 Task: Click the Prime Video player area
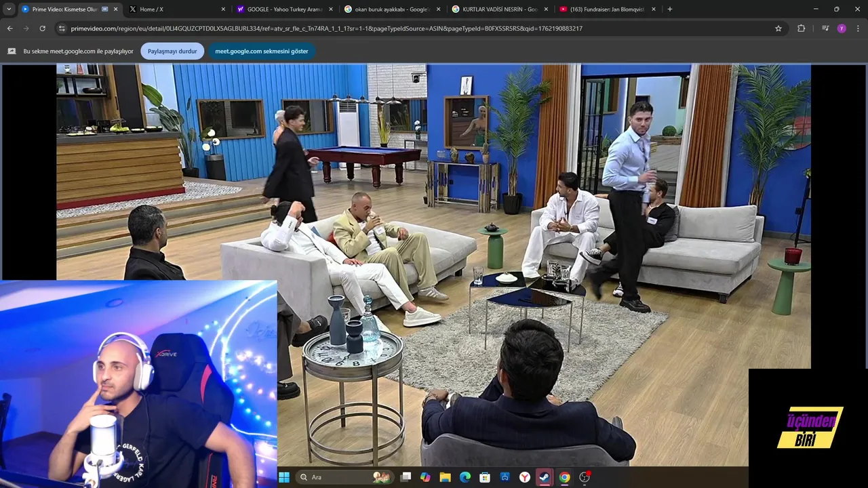(434, 265)
